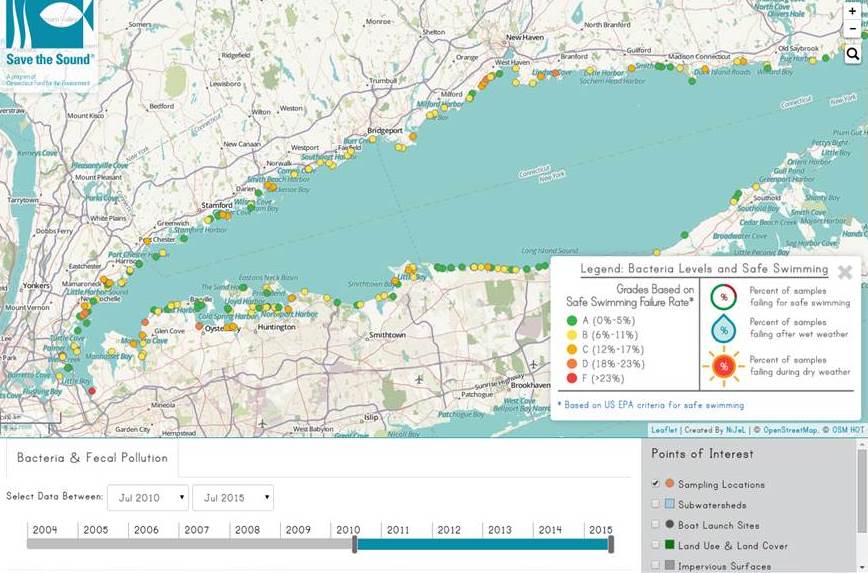
Task: Click the map zoom out minus button
Action: pyautogui.click(x=852, y=29)
